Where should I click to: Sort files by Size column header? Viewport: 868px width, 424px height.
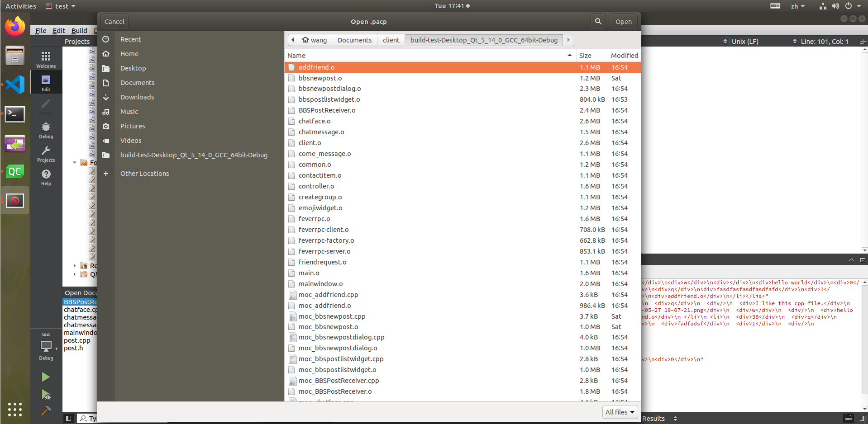click(x=585, y=56)
